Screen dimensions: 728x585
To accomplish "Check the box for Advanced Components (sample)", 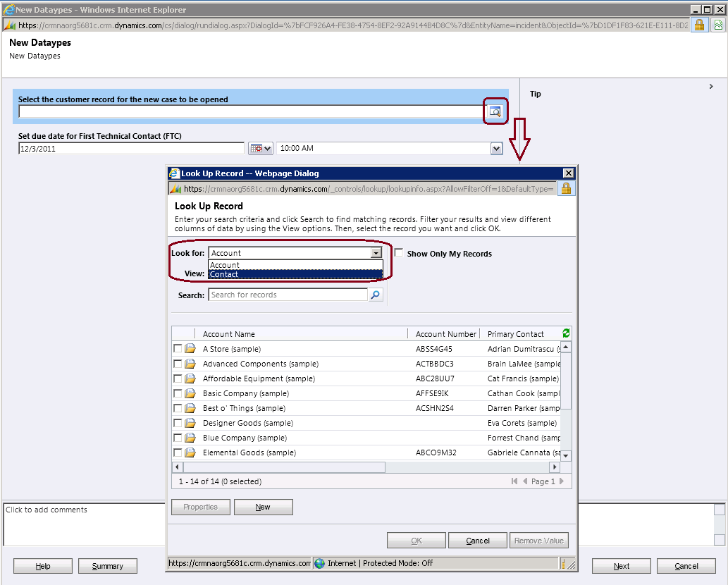I will (x=178, y=364).
